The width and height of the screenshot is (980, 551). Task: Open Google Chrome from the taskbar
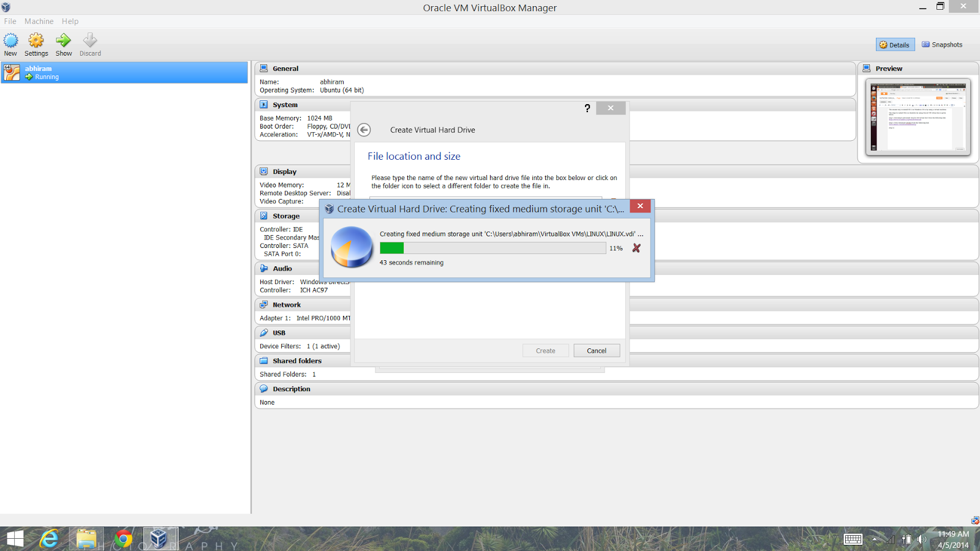pos(123,539)
